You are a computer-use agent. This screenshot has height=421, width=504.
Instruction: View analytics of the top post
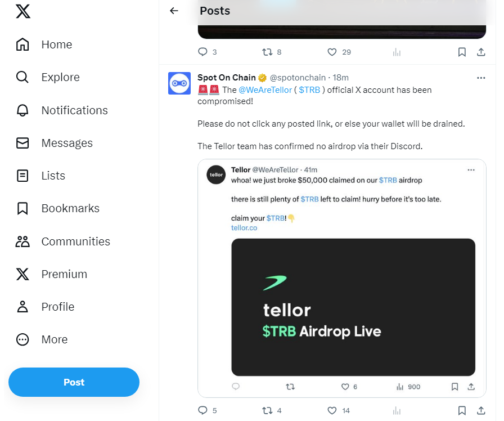tap(397, 52)
